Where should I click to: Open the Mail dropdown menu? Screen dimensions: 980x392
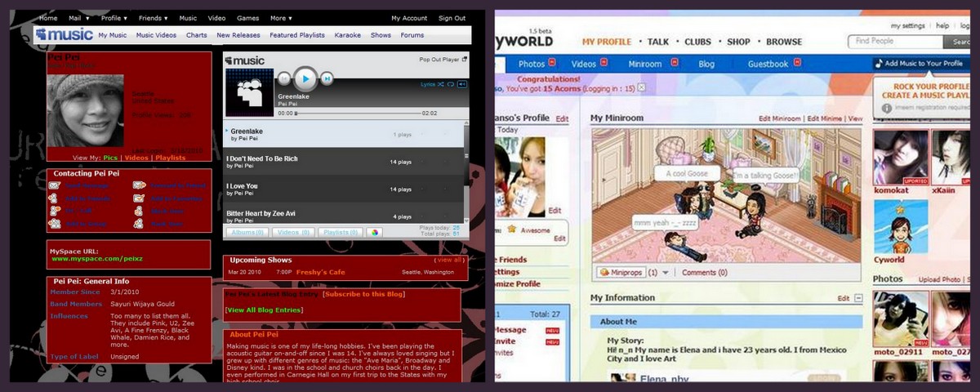pyautogui.click(x=78, y=18)
